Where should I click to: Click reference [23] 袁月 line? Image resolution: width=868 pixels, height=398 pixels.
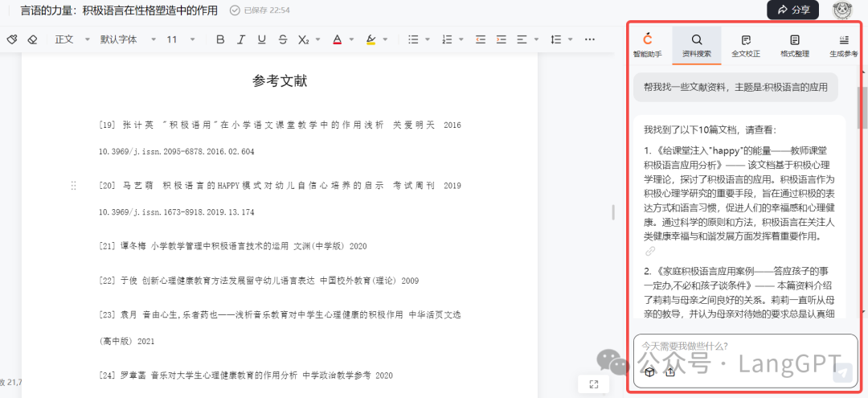pyautogui.click(x=280, y=315)
